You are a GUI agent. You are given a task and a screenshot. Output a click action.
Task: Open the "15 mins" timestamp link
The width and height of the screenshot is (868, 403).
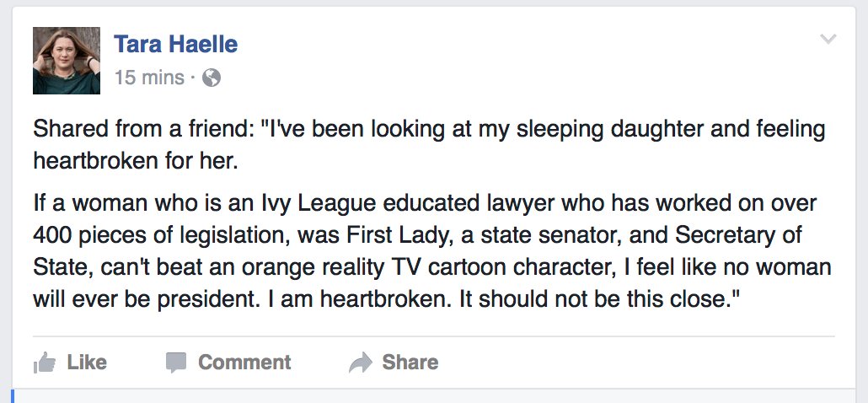(x=149, y=78)
